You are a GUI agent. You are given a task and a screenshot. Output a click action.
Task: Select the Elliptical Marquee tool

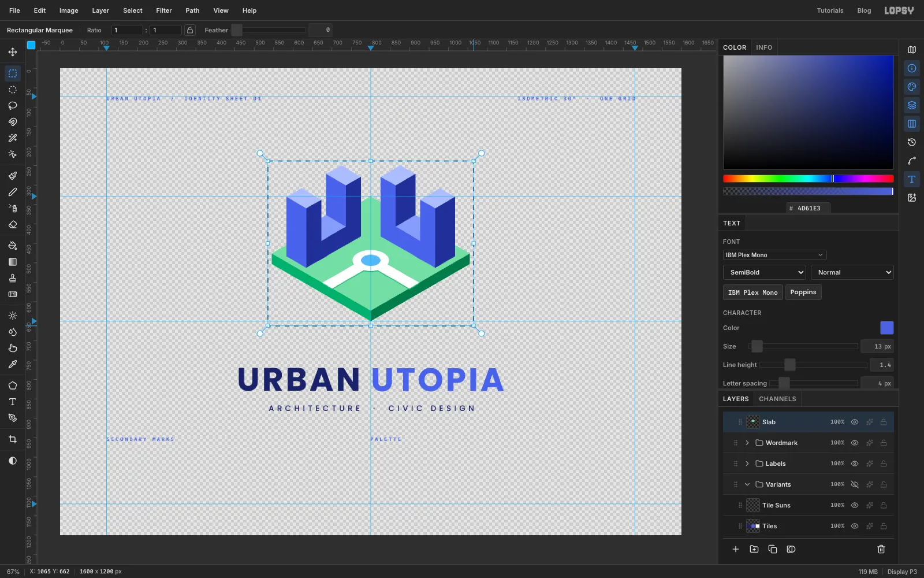13,90
